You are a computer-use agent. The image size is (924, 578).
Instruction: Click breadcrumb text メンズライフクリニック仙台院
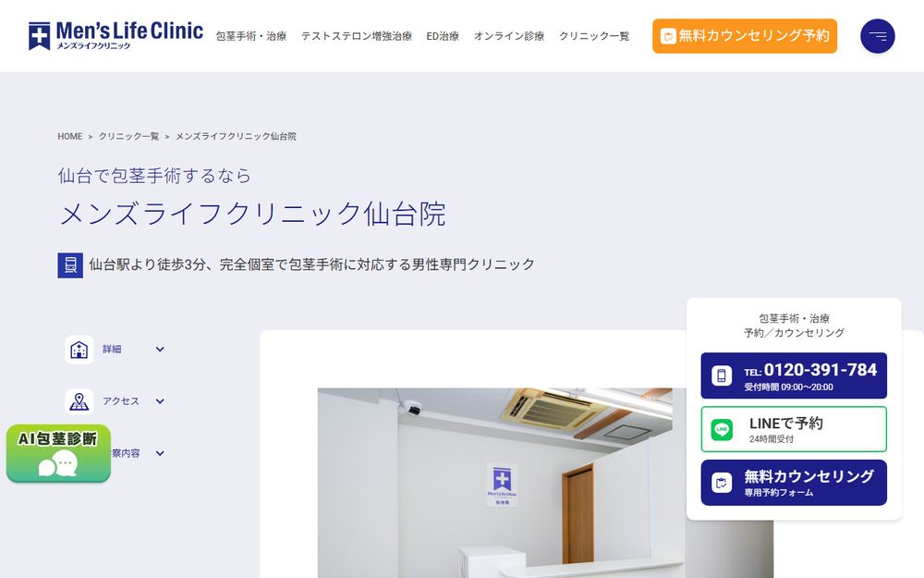[236, 136]
